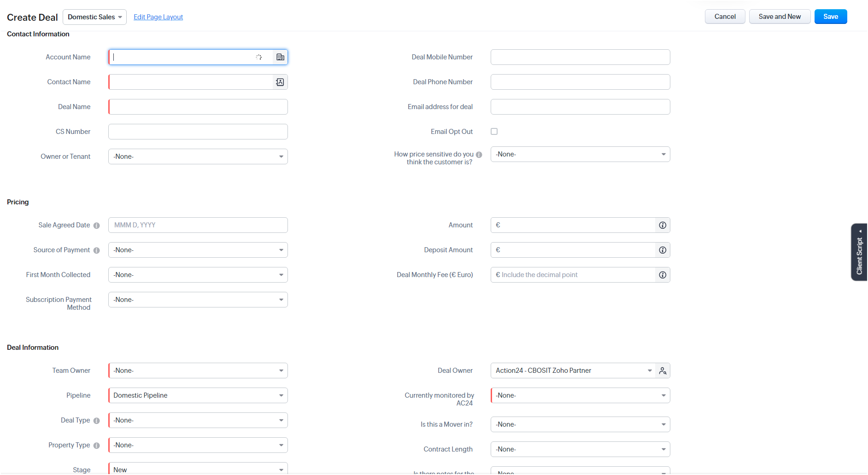Click the price sensitivity help icon

tap(479, 155)
